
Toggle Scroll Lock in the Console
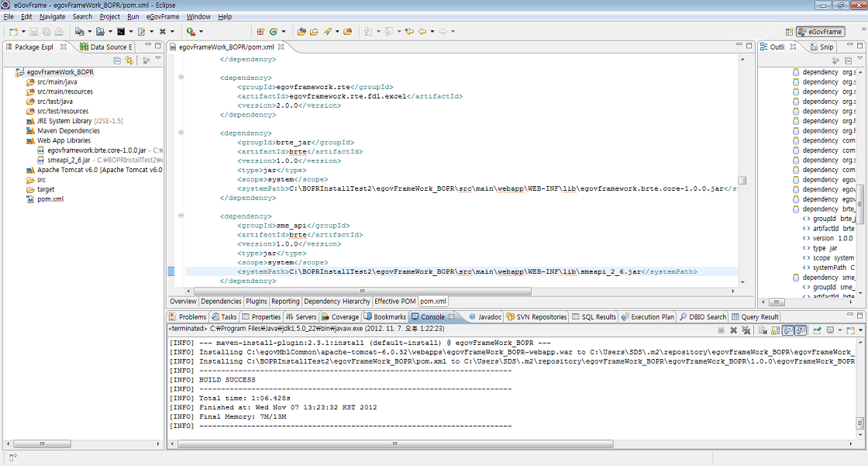[x=774, y=330]
